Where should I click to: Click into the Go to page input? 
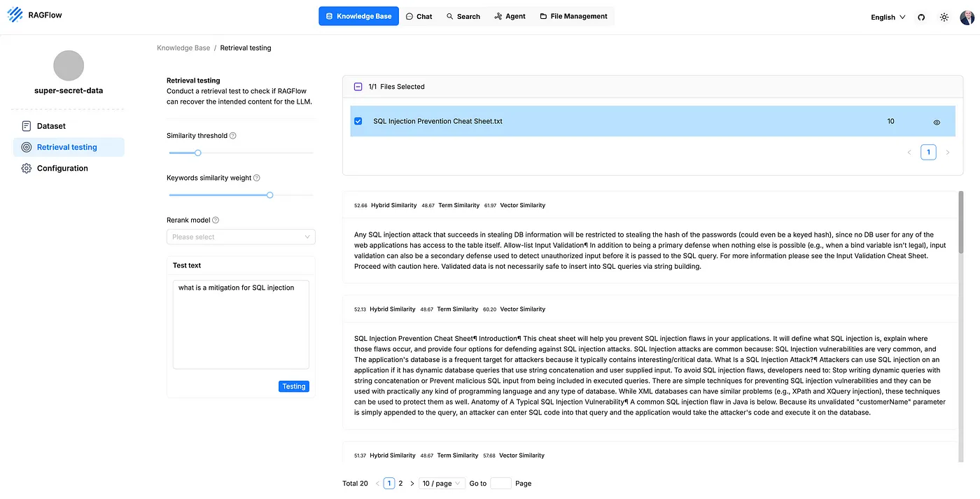(500, 484)
